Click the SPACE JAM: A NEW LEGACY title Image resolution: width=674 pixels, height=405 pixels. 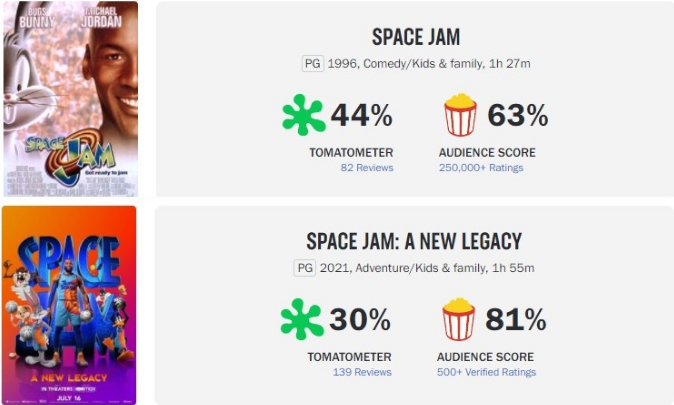click(x=414, y=241)
